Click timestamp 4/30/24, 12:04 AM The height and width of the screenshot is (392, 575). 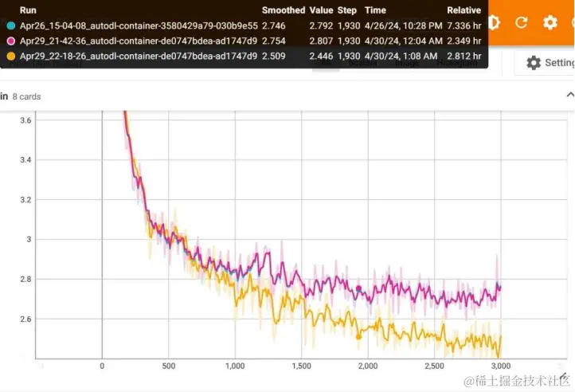pyautogui.click(x=404, y=41)
